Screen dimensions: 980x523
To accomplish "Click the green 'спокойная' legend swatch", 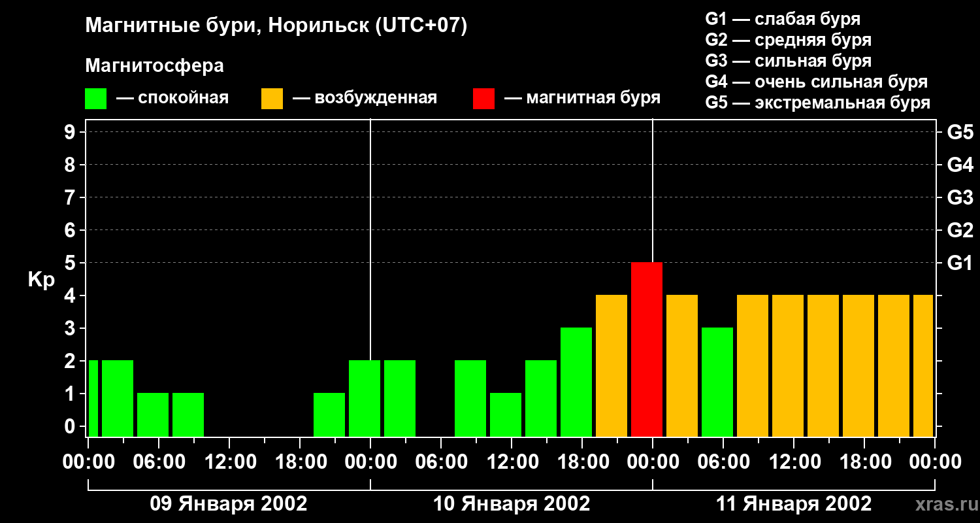I will [96, 99].
